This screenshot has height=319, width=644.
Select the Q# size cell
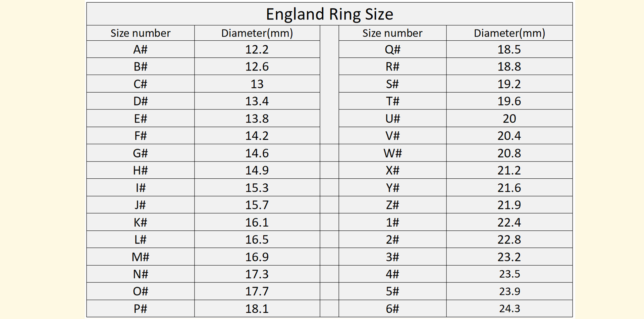coord(392,49)
